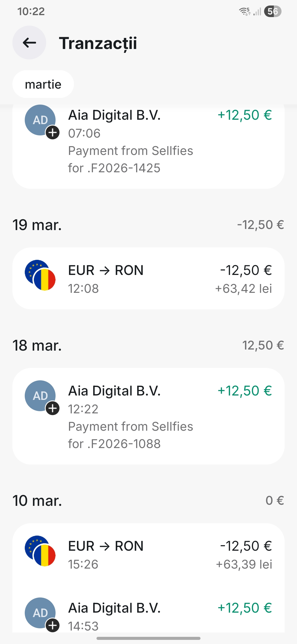297x644 pixels.
Task: Open the martie month filter
Action: [x=43, y=84]
